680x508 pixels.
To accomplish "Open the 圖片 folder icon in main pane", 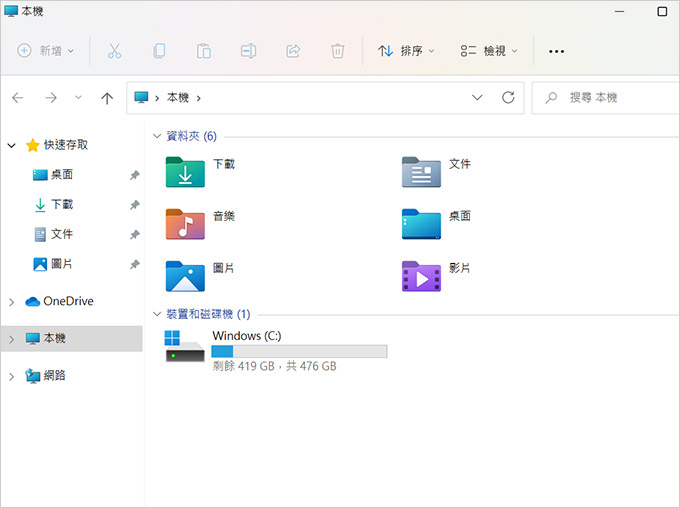I will point(185,276).
